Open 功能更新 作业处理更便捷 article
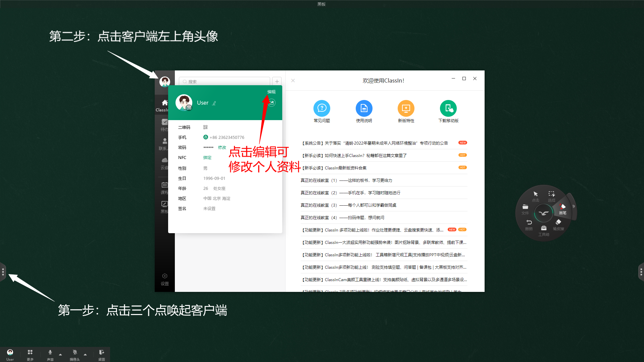The image size is (644, 362). point(384,230)
